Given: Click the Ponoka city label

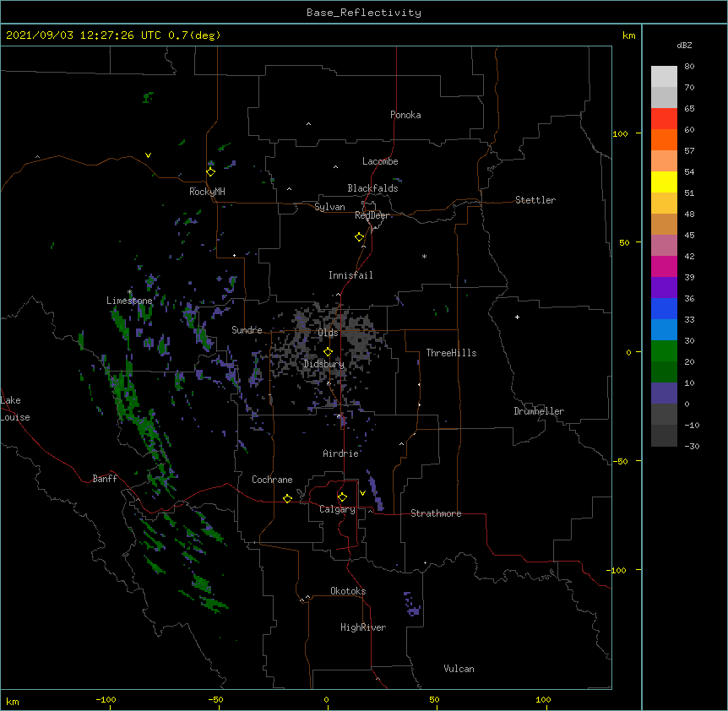Looking at the screenshot, I should tap(405, 115).
